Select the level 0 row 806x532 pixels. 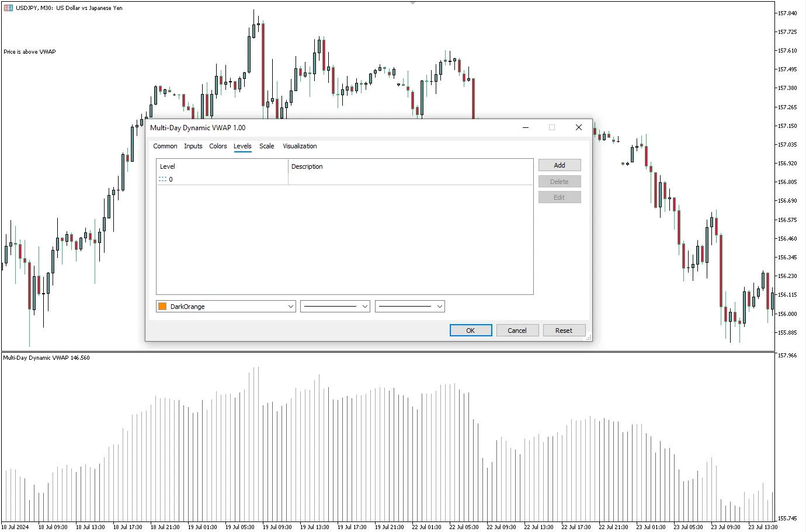(345, 179)
